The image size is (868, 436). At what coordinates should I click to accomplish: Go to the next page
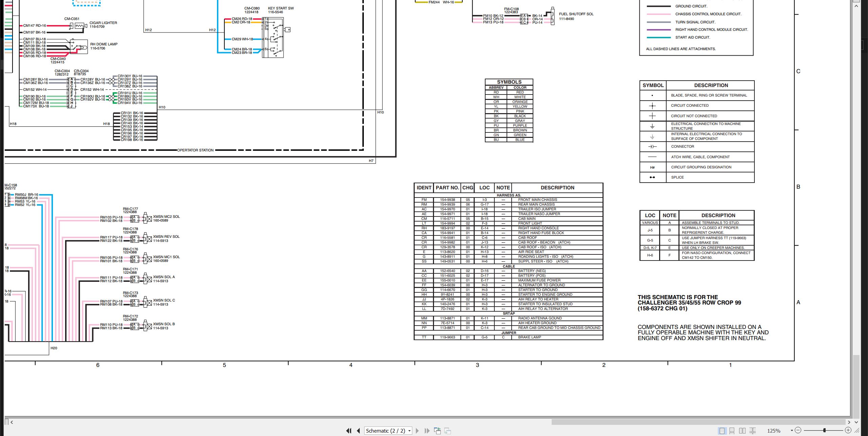(417, 431)
